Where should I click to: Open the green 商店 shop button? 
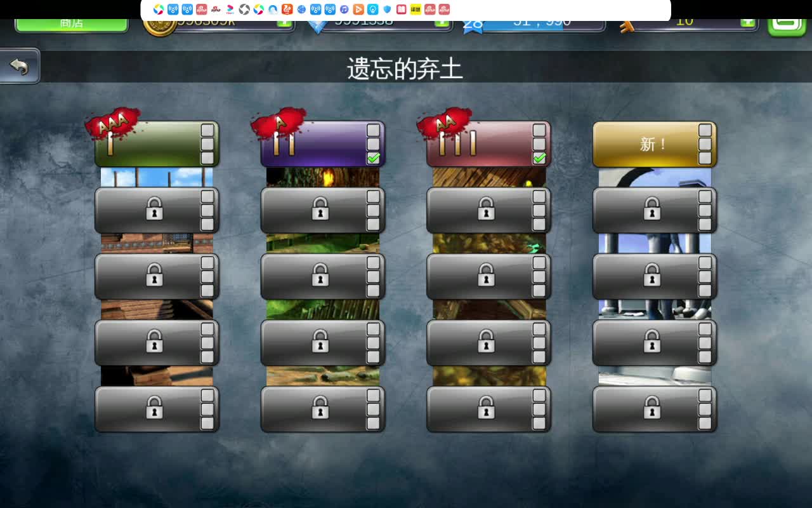click(72, 24)
